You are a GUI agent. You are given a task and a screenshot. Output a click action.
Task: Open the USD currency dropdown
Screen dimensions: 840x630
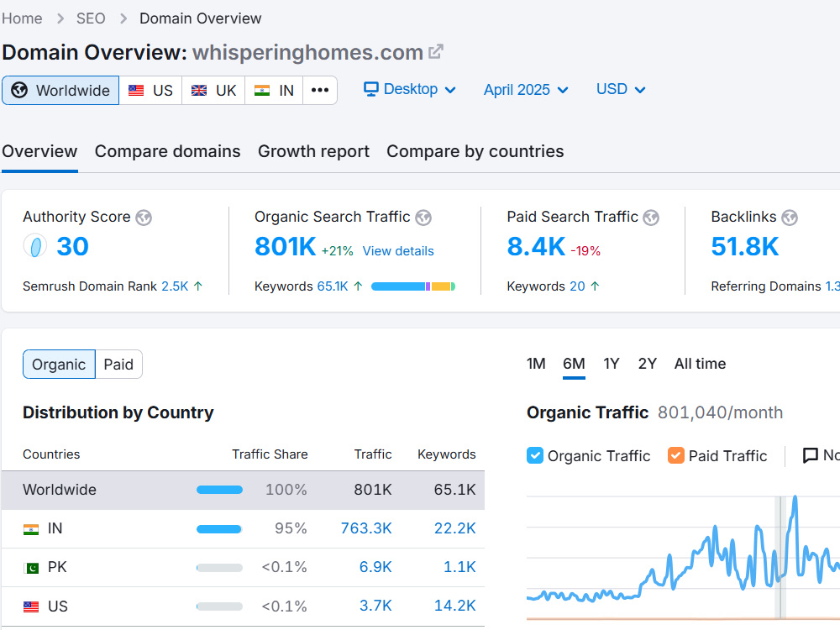pyautogui.click(x=621, y=89)
